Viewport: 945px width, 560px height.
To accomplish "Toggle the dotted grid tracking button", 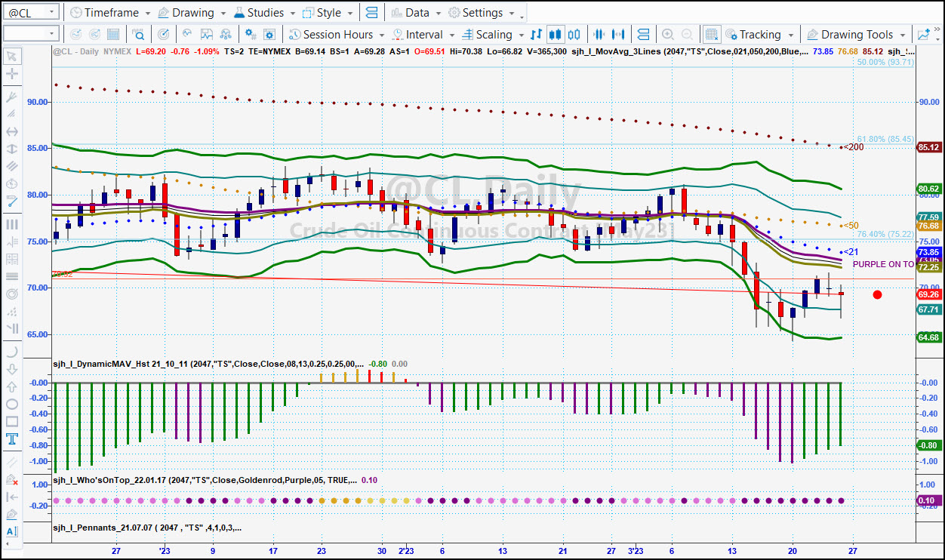I will click(711, 35).
